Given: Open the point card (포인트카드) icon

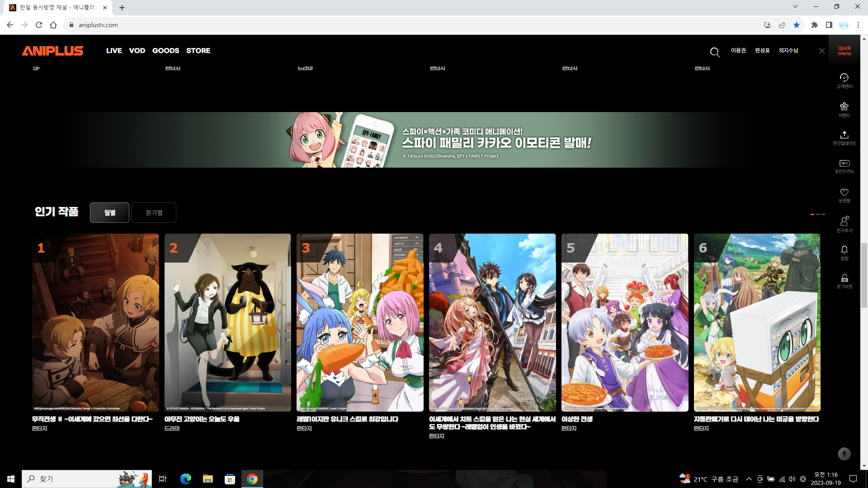Looking at the screenshot, I should coord(844,166).
